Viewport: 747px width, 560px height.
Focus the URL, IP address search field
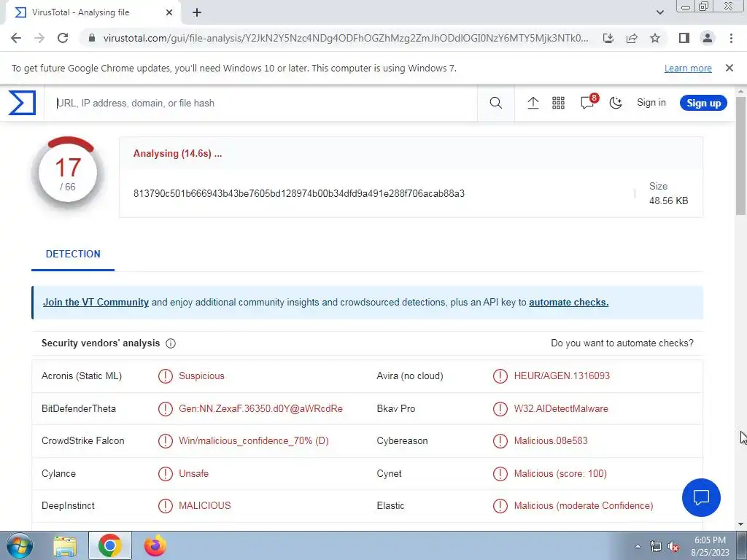click(x=260, y=103)
